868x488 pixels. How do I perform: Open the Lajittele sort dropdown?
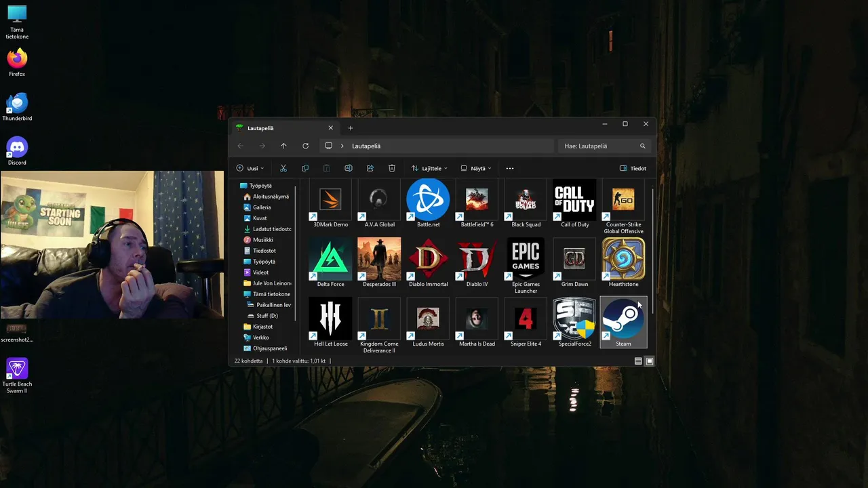pos(430,168)
